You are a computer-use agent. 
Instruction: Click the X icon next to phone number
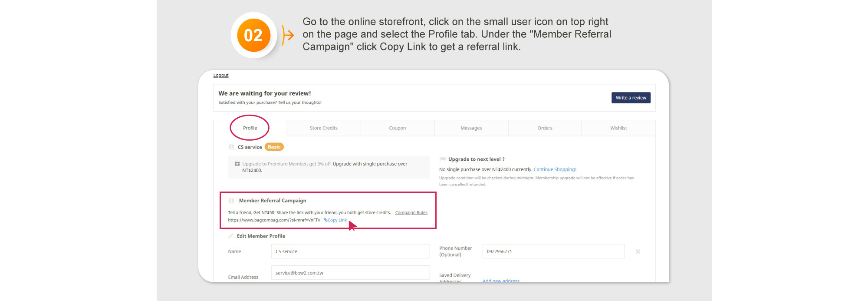638,251
